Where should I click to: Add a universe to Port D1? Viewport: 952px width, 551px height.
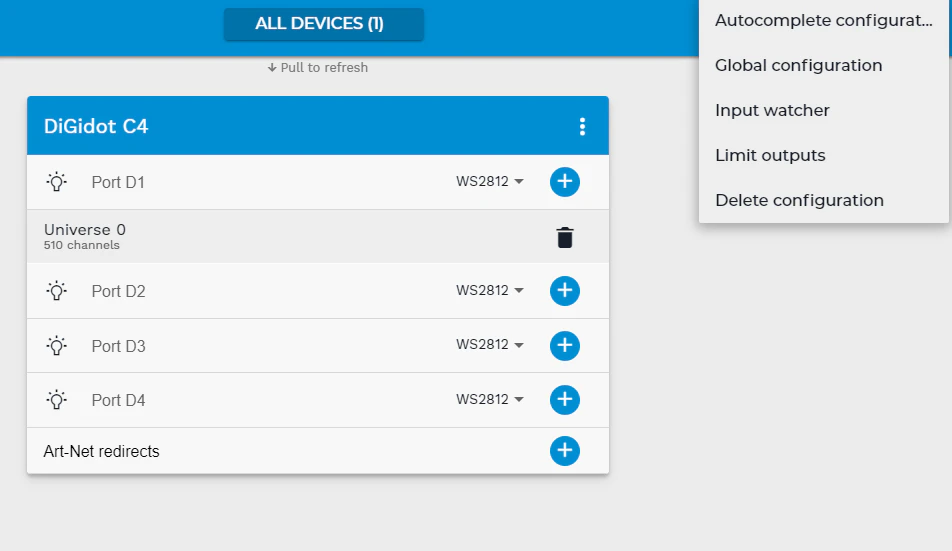coord(565,181)
